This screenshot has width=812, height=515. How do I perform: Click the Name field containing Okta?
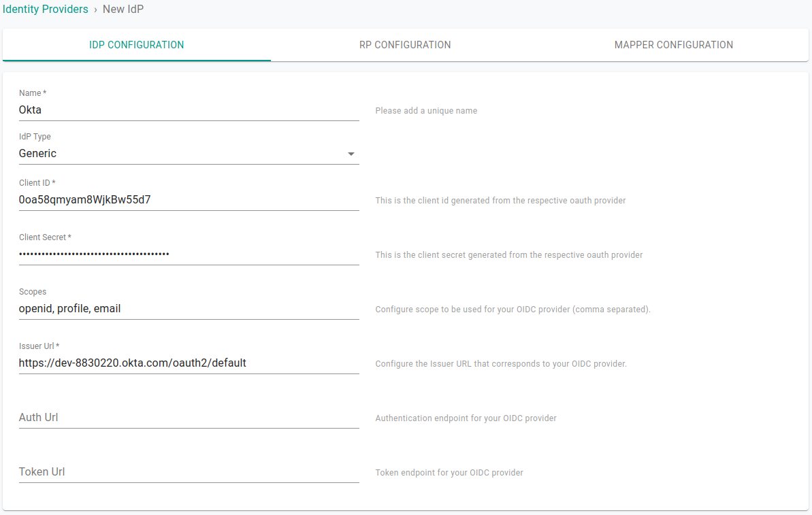(x=189, y=110)
